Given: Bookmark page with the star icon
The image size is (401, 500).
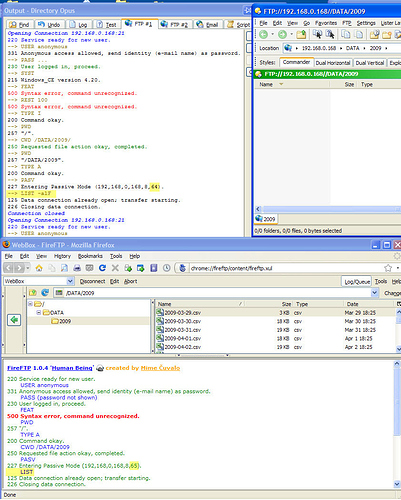Looking at the screenshot, I should (388, 268).
